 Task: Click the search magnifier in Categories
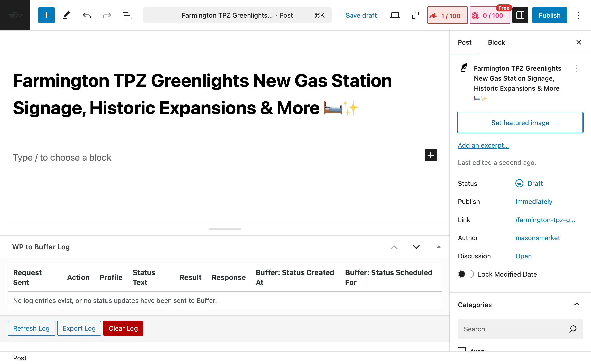573,329
